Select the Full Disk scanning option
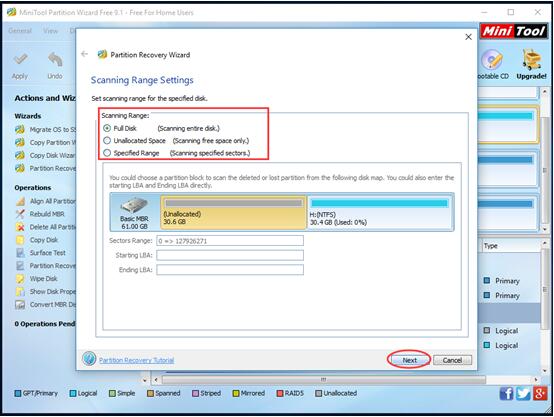 [x=107, y=128]
